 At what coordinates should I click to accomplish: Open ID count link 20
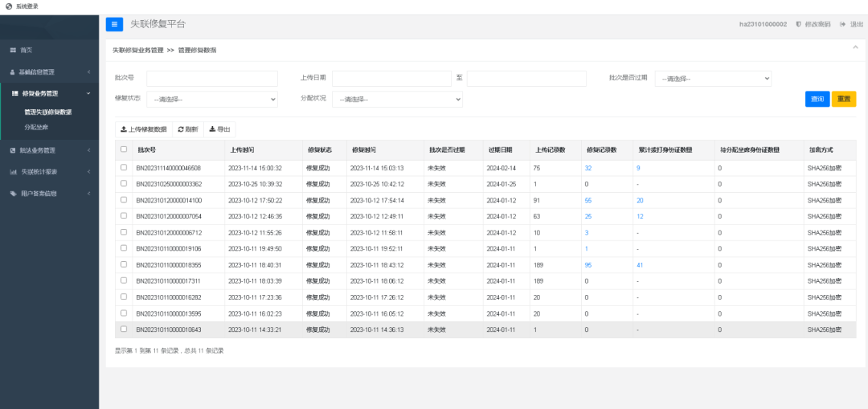tap(640, 200)
